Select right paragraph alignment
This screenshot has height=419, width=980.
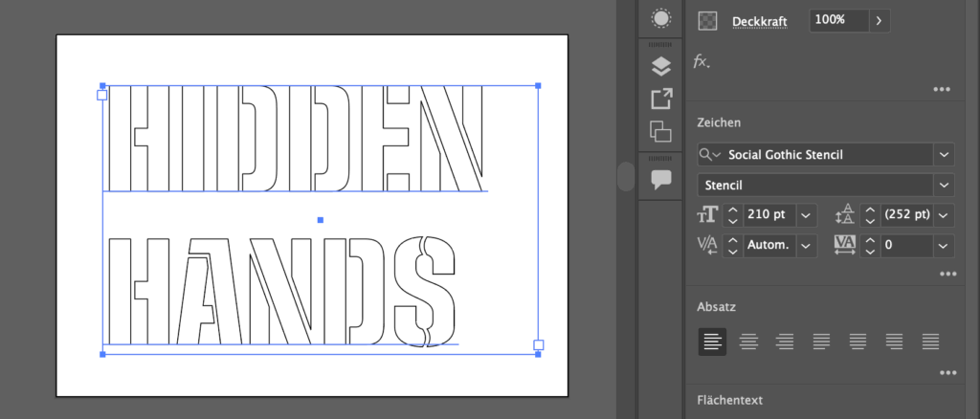[x=785, y=341]
